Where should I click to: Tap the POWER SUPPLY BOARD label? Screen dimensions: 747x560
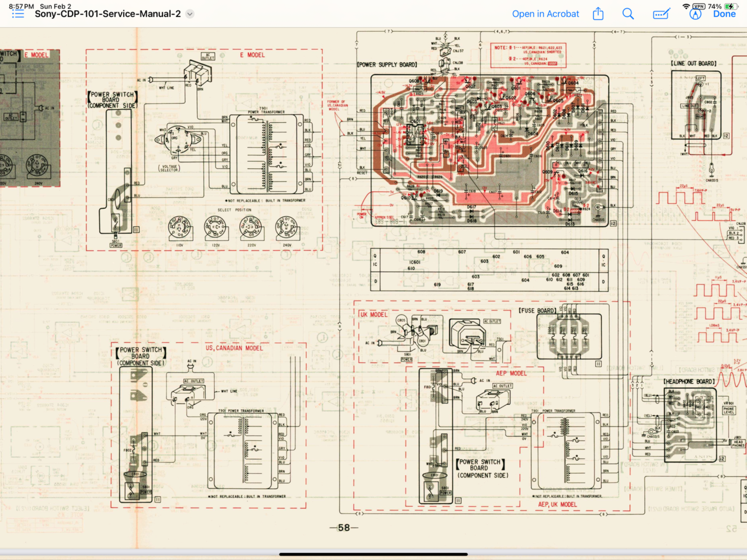point(387,65)
